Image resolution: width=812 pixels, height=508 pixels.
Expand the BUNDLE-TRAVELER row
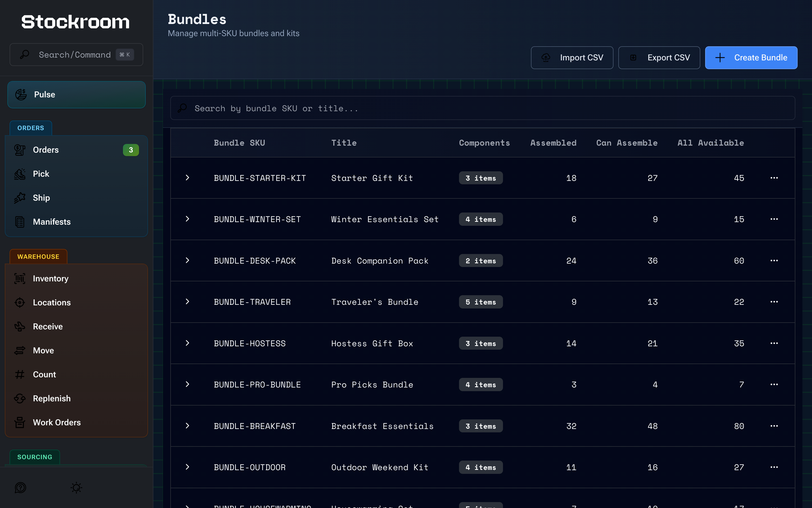tap(187, 302)
